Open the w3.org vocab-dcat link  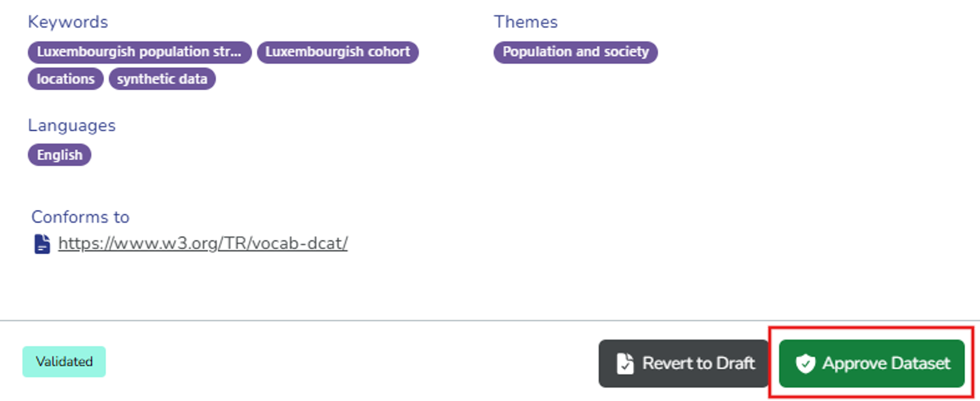tap(203, 244)
